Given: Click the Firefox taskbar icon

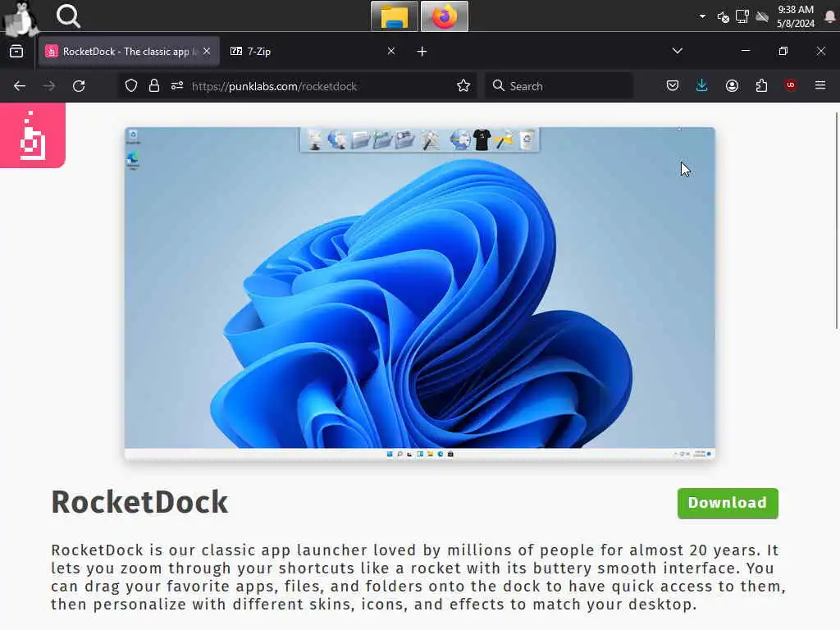Looking at the screenshot, I should point(445,16).
